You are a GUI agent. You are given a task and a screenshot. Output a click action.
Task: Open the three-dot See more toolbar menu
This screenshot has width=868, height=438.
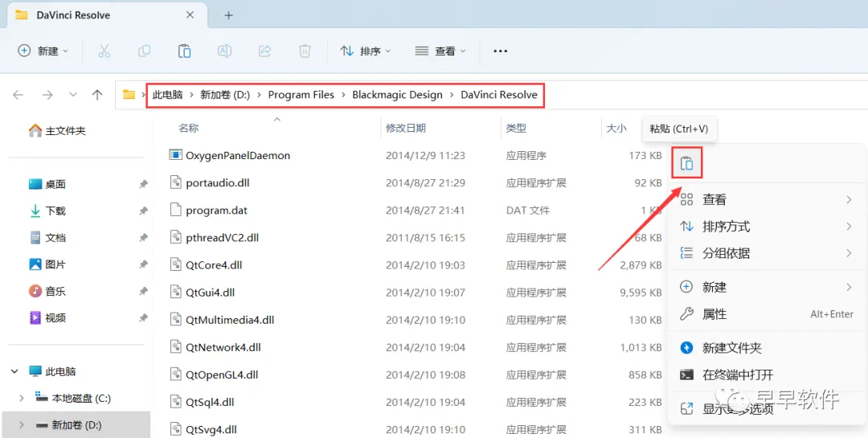pyautogui.click(x=501, y=51)
